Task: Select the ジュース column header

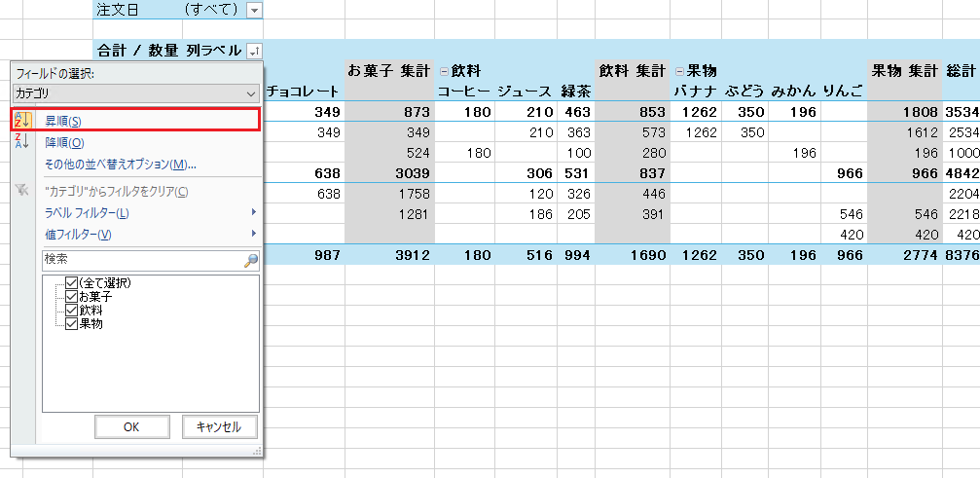Action: [525, 92]
